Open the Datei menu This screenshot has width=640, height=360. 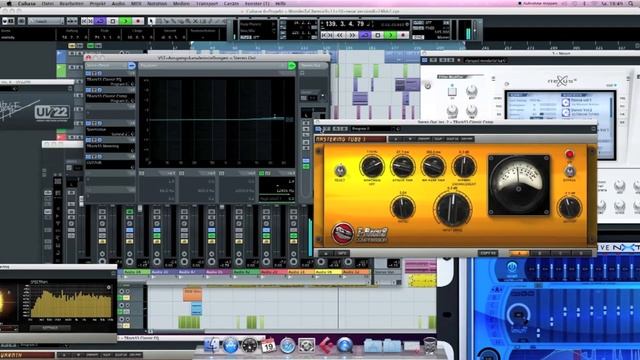[x=48, y=3]
